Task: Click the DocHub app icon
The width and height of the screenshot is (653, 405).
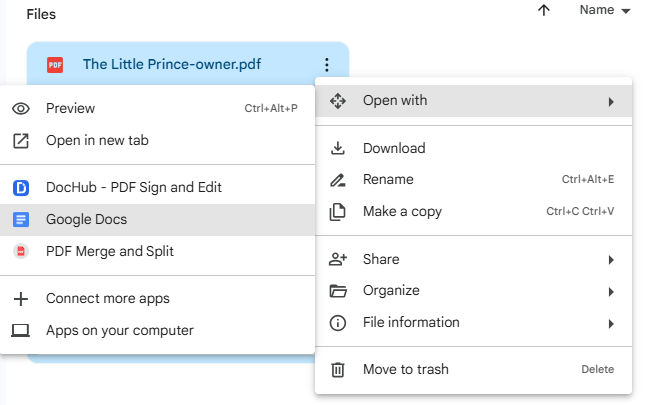Action: click(21, 188)
